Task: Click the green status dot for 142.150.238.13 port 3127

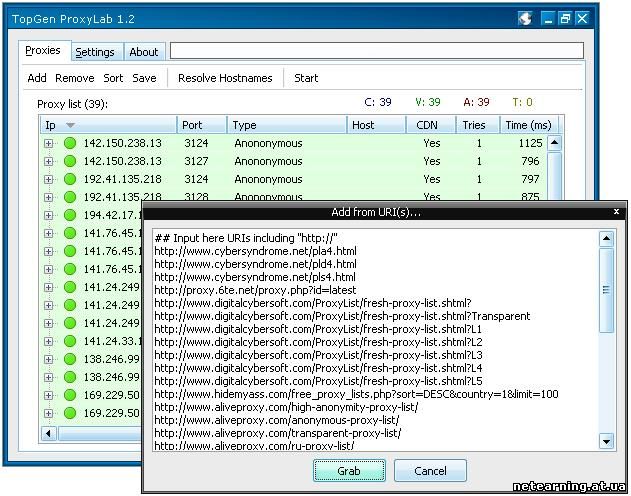Action: tap(70, 161)
